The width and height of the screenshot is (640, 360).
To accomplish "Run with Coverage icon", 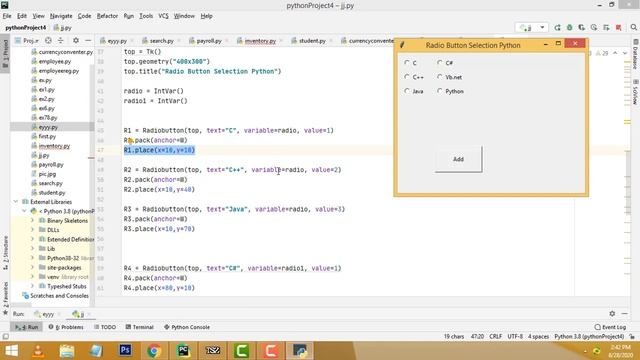I will [x=582, y=27].
